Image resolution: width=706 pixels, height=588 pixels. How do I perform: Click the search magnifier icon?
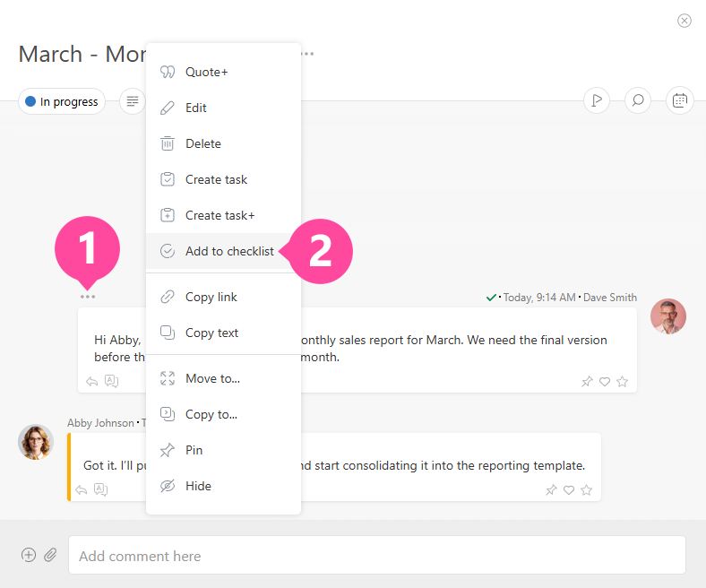coord(638,100)
